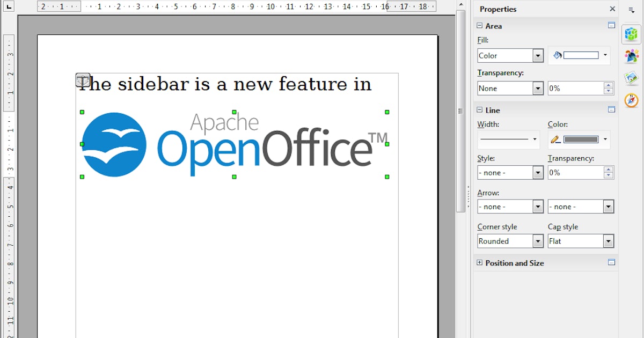Open more options for Position and Size
The width and height of the screenshot is (644, 338).
(611, 262)
